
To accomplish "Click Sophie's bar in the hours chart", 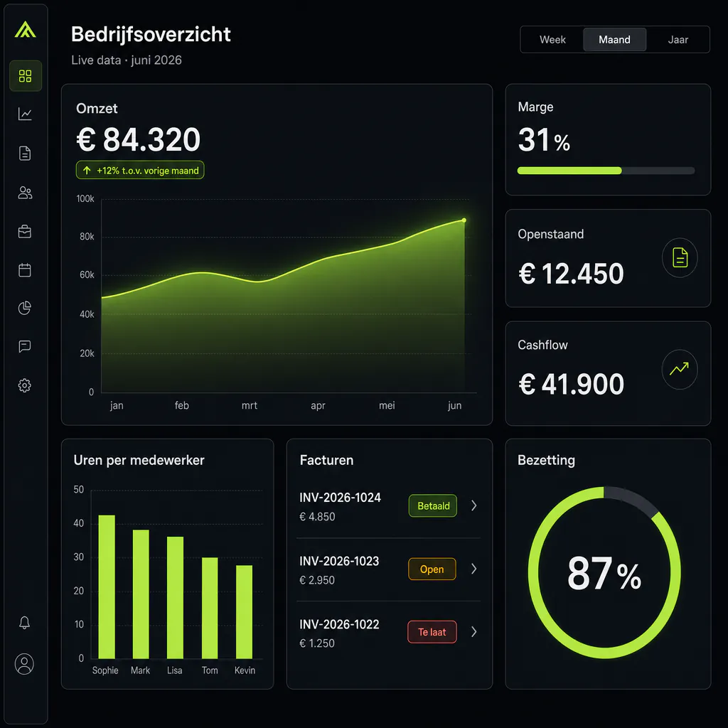I will click(x=107, y=587).
